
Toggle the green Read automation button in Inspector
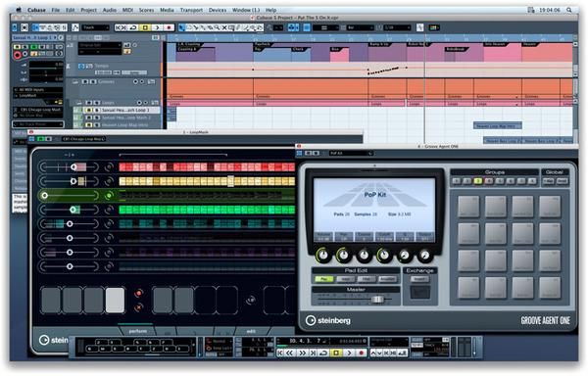pos(33,47)
